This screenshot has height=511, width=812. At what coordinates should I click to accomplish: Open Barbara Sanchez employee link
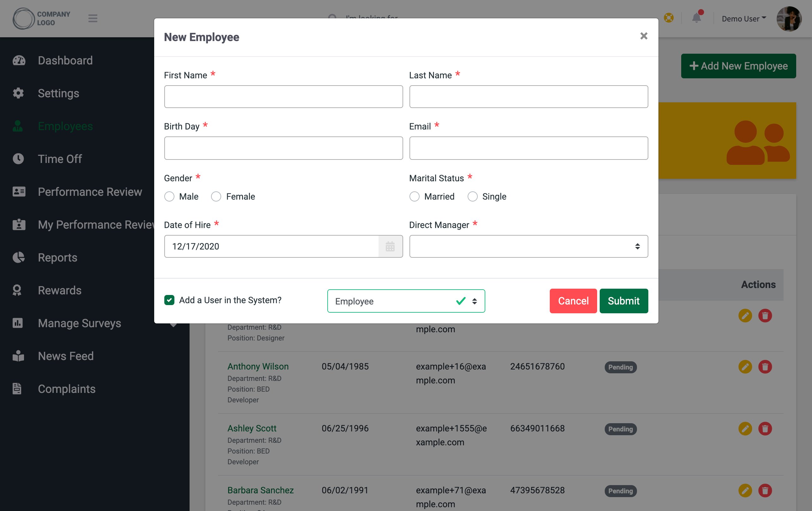pos(261,490)
